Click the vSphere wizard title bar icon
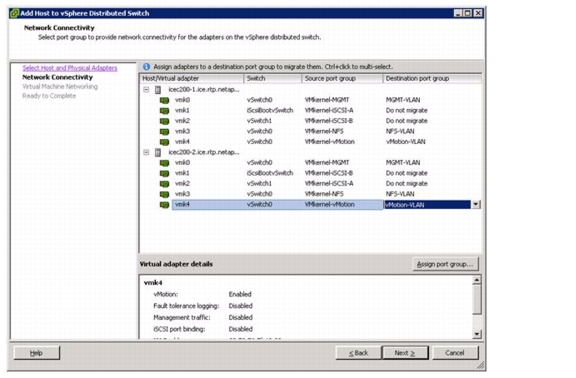576x378 pixels. coord(14,13)
